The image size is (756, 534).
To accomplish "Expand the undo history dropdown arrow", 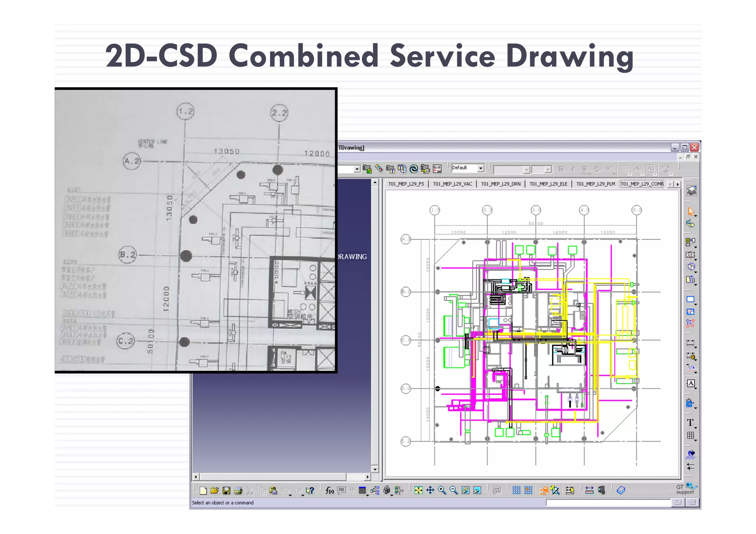I will [x=290, y=495].
